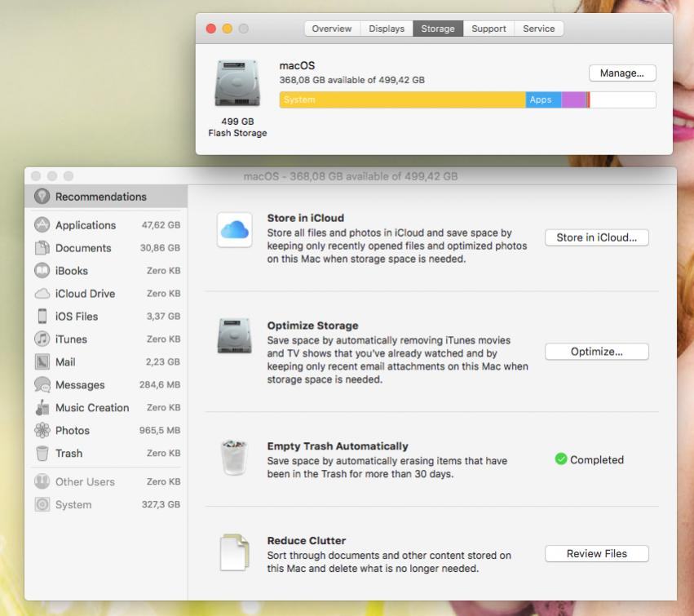Open the iTunes category label
Viewport: 694px width, 616px height.
click(71, 339)
